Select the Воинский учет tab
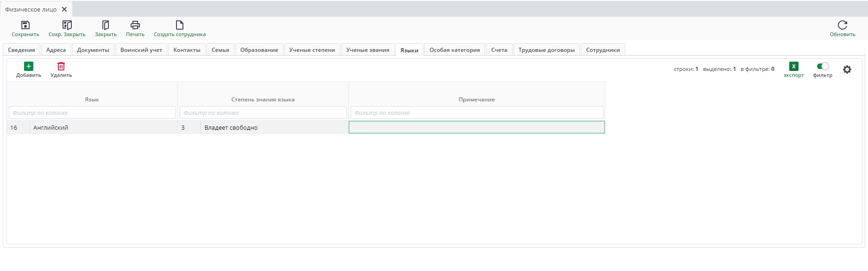 coord(141,50)
